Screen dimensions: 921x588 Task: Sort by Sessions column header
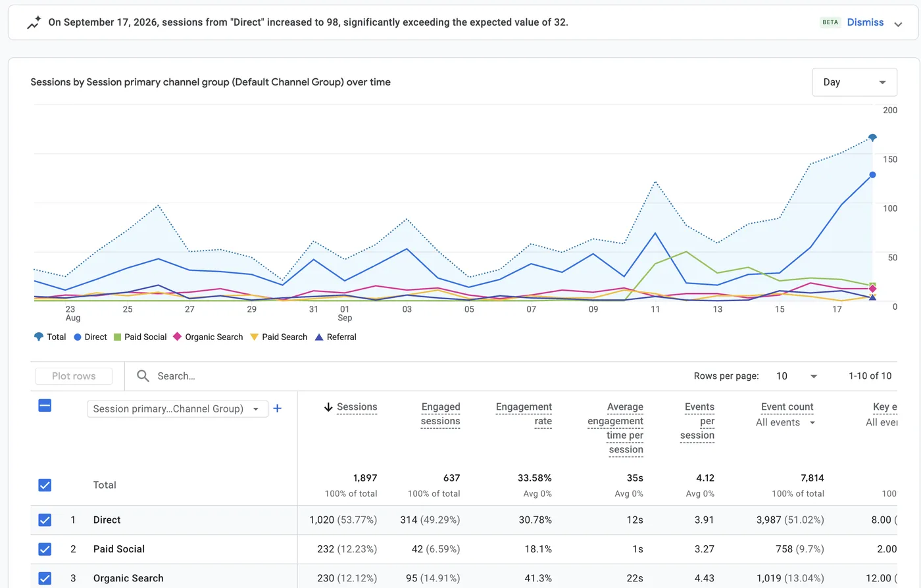357,407
